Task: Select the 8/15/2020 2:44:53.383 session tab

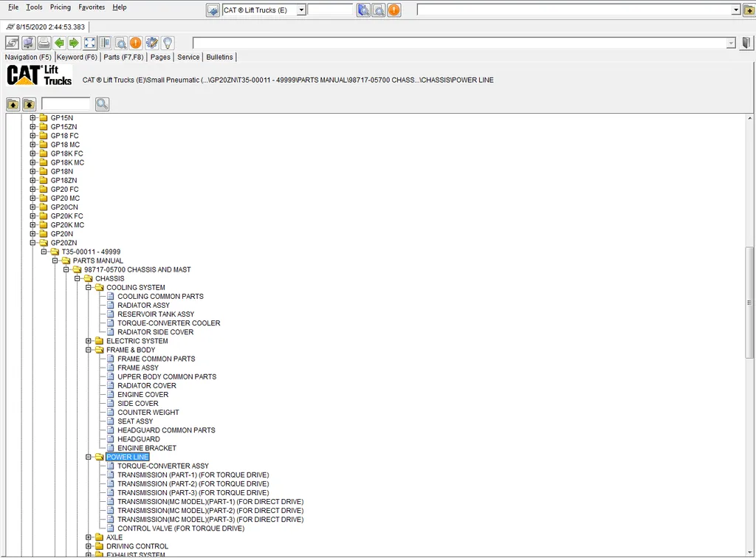Action: [45, 27]
